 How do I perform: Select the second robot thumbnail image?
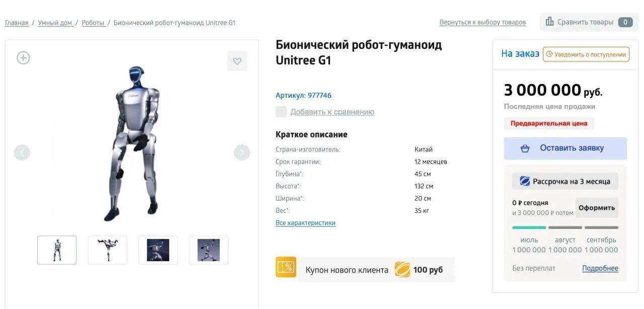(108, 250)
